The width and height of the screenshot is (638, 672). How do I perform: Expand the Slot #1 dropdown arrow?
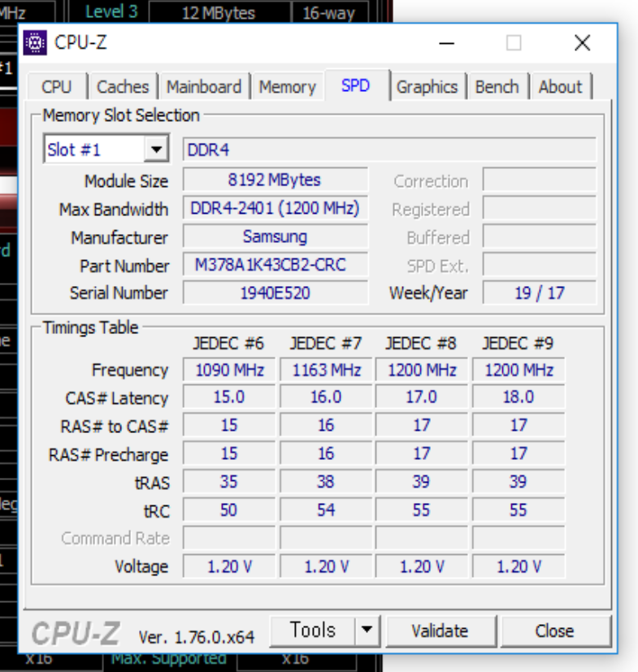point(156,150)
